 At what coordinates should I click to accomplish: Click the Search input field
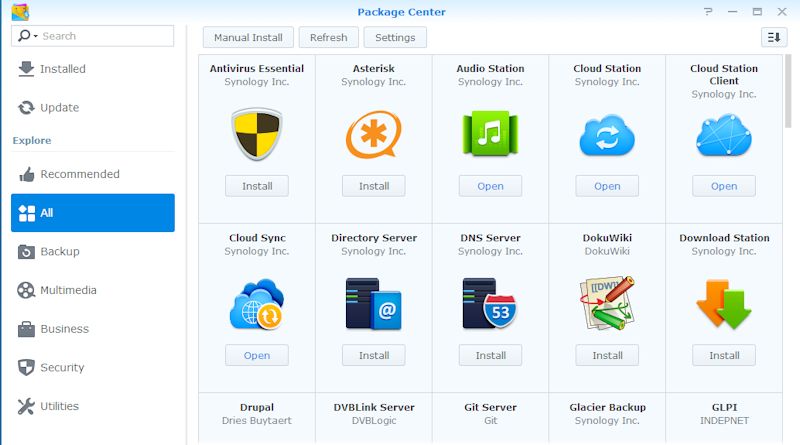coord(92,36)
